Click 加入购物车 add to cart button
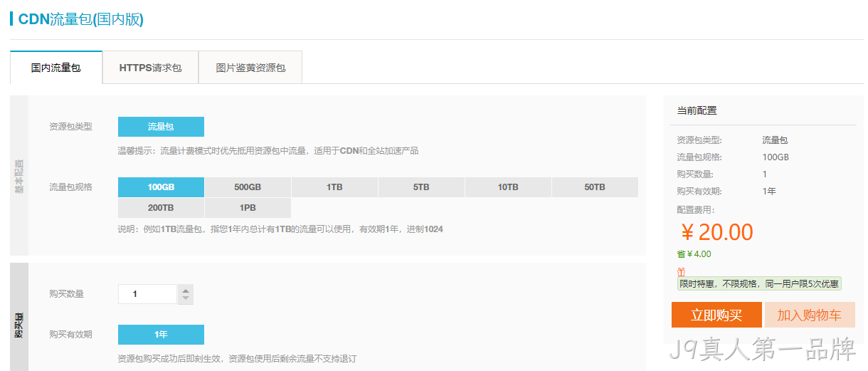The width and height of the screenshot is (868, 371). [810, 315]
